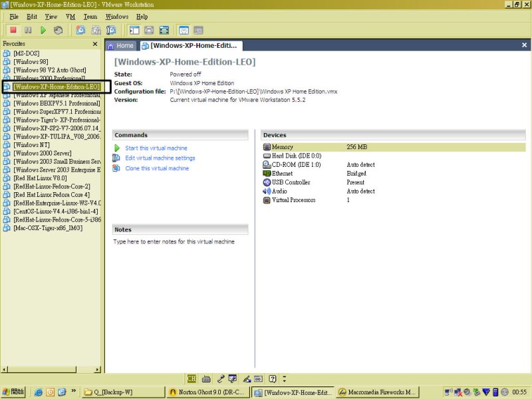The height and width of the screenshot is (399, 532).
Task: Click Favorites scrollbar right arrow
Action: (x=98, y=370)
